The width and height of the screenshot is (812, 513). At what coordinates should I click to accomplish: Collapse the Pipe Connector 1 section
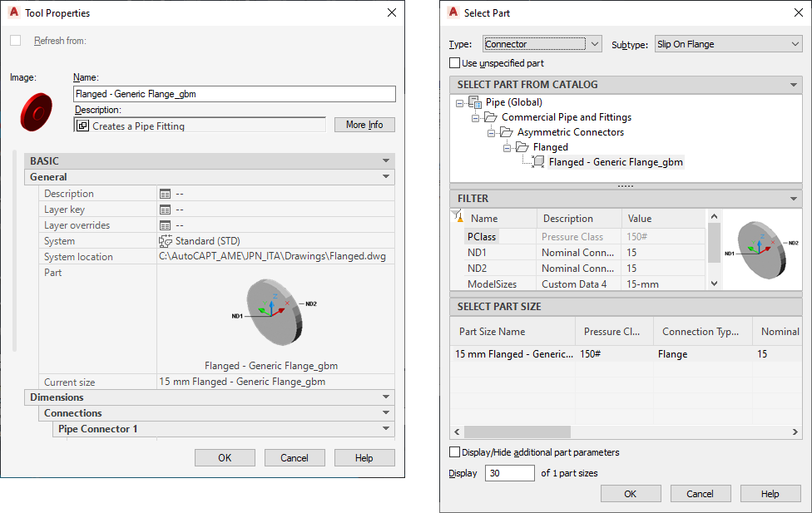click(x=386, y=429)
